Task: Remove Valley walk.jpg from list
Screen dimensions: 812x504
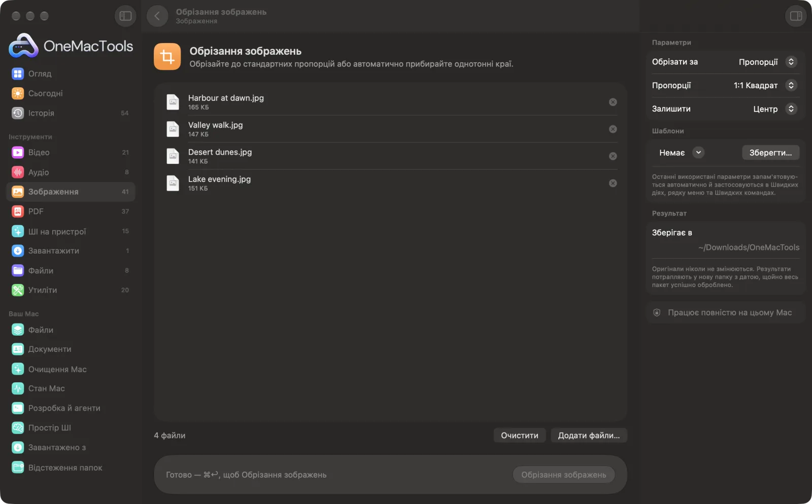Action: pyautogui.click(x=613, y=129)
